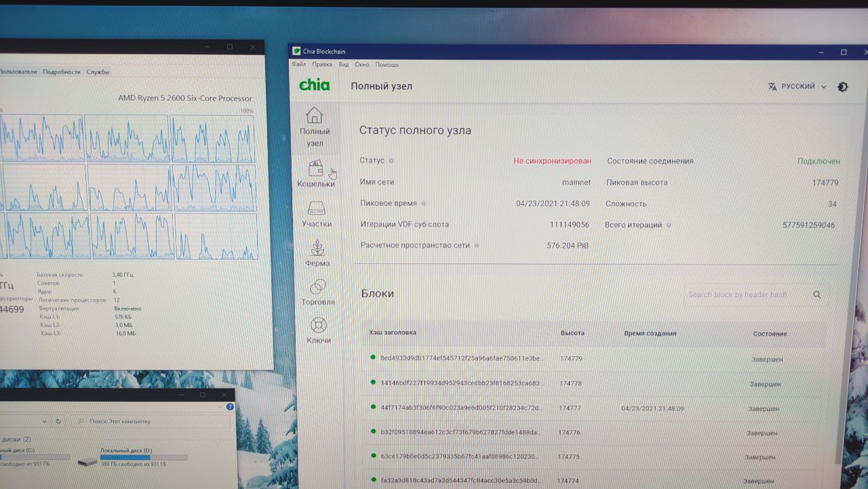Click the info icon beside Всего итераций
Image resolution: width=868 pixels, height=489 pixels.
(x=669, y=225)
